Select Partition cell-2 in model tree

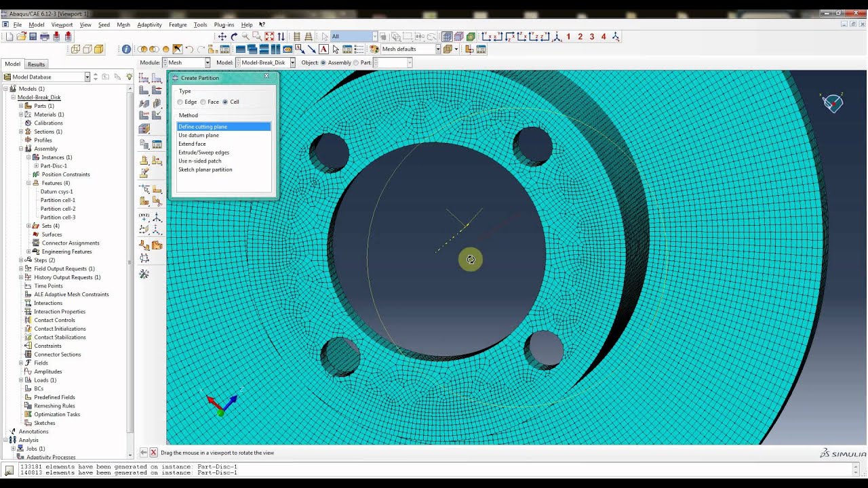pos(58,209)
